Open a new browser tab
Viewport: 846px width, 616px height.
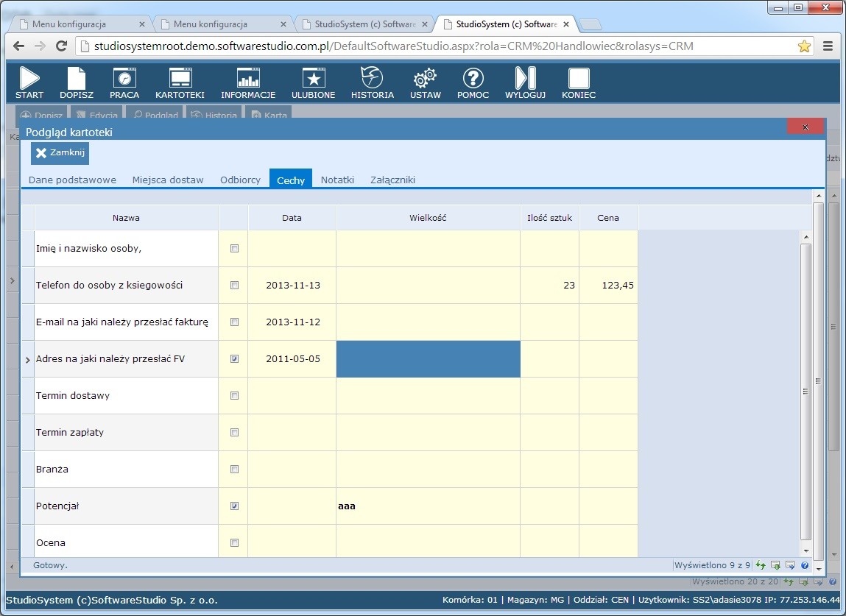point(591,24)
